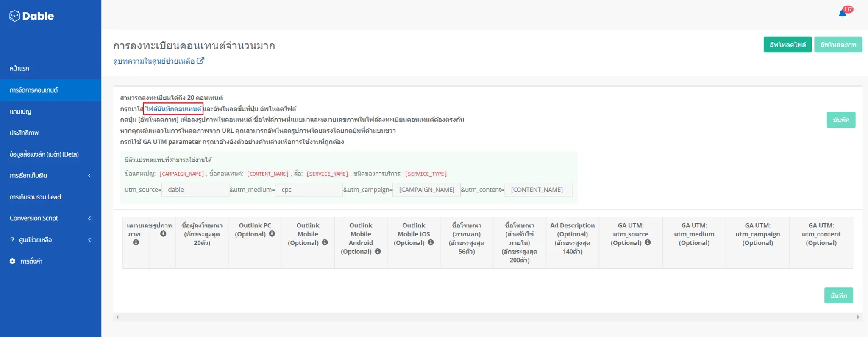Expand the ศูนย์ช่วยเหลือ submenu
This screenshot has width=868, height=337.
(x=89, y=240)
